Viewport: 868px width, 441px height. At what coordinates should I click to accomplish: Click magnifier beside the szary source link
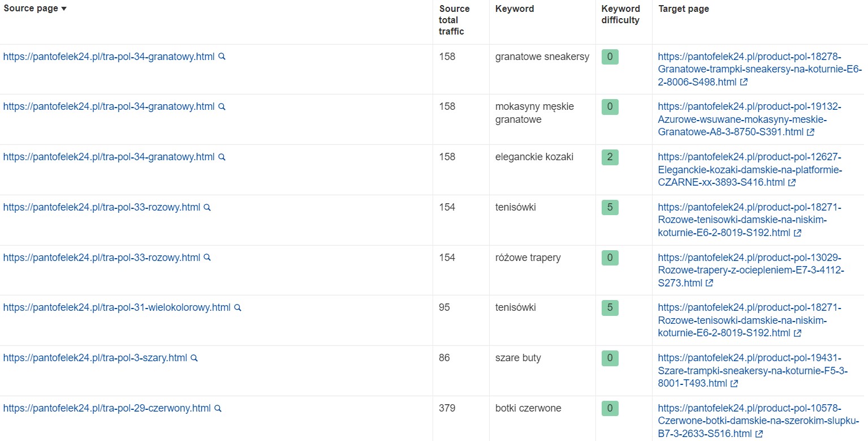click(195, 358)
